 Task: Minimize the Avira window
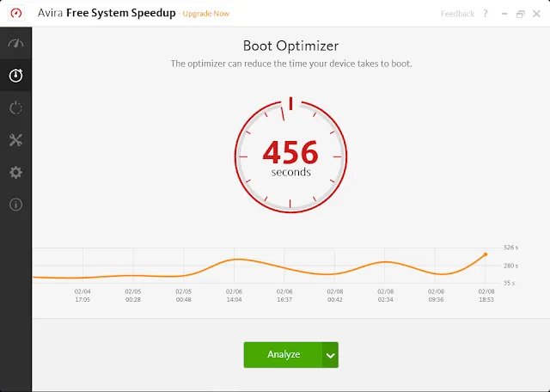[x=503, y=14]
